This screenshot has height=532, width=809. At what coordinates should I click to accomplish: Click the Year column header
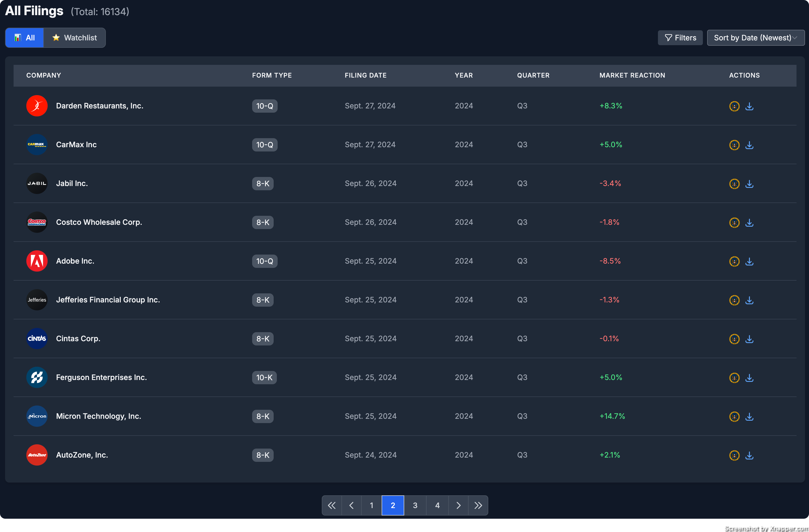click(464, 75)
